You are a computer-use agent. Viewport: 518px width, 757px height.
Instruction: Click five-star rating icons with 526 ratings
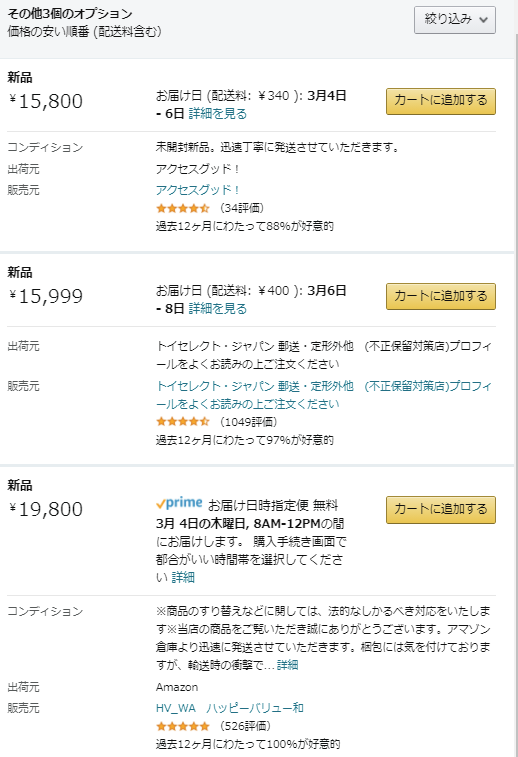[x=182, y=726]
